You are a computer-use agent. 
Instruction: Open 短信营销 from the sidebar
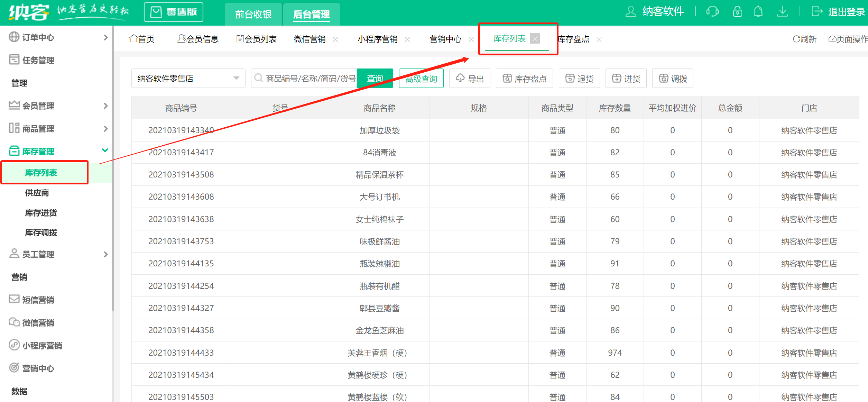pos(39,300)
